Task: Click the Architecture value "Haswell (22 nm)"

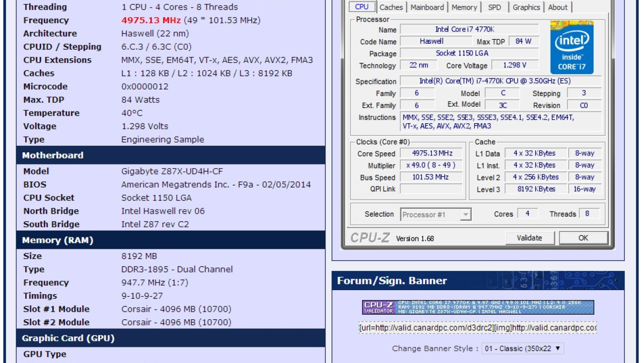Action: click(155, 34)
